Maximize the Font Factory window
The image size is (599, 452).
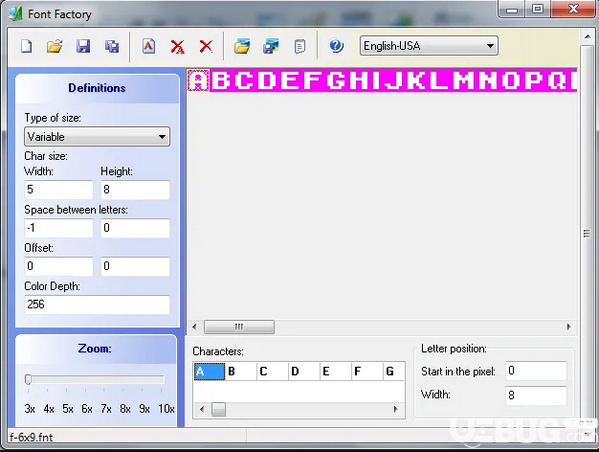coord(537,9)
